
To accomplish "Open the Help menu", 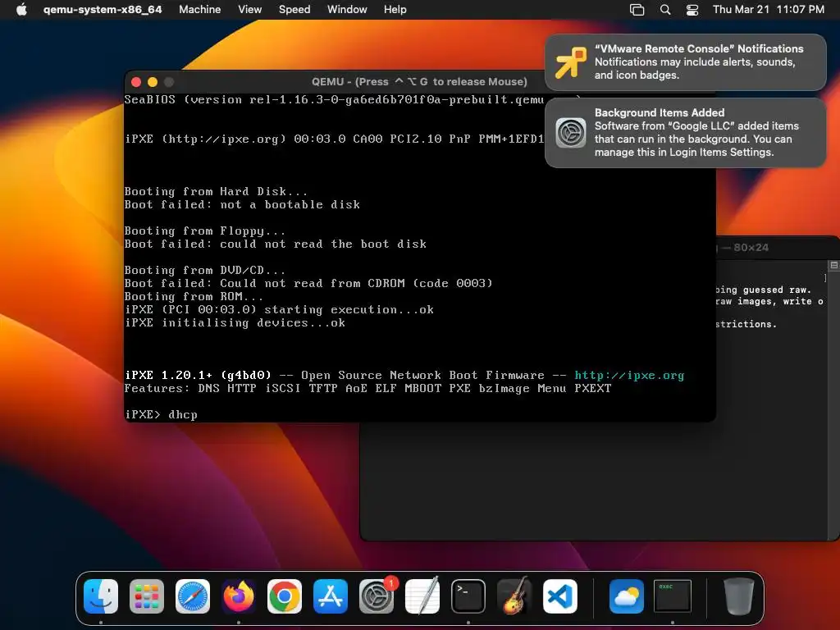I will point(395,10).
